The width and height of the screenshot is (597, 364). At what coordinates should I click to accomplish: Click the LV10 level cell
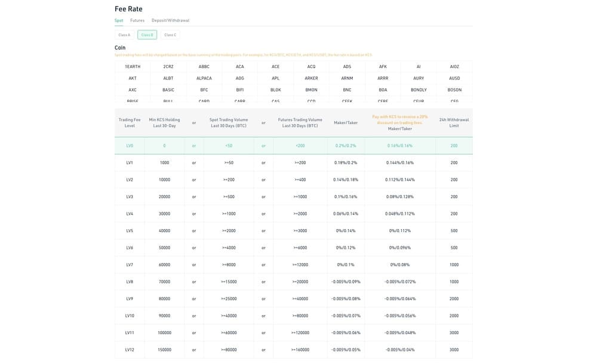coord(130,316)
